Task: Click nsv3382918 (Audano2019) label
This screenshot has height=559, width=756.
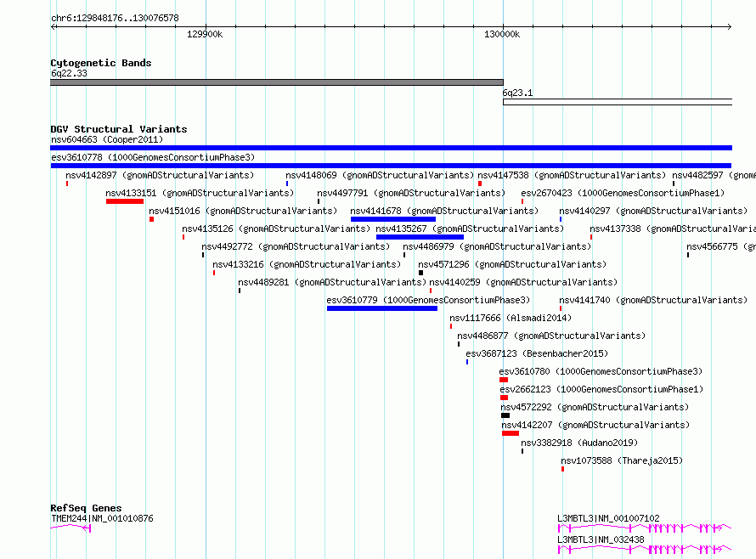Action: coord(579,443)
